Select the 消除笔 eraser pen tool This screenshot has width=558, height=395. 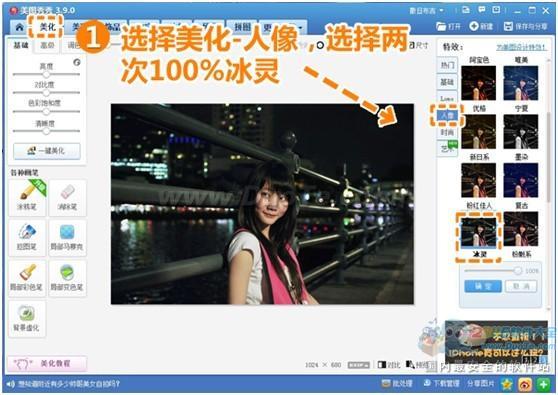pyautogui.click(x=67, y=197)
